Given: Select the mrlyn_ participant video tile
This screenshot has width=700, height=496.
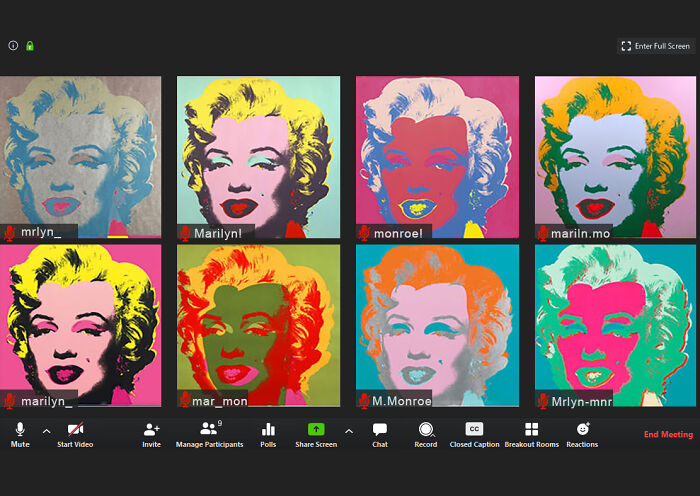Looking at the screenshot, I should [81, 157].
